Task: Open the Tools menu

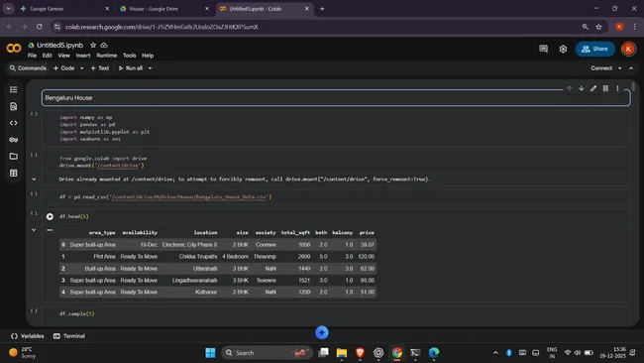Action: [x=130, y=56]
